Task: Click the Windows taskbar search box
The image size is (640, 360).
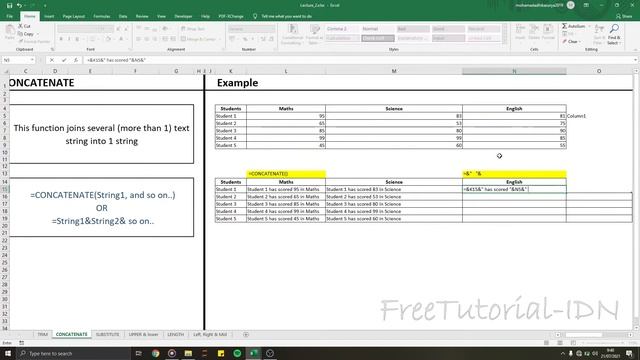Action: point(73,353)
